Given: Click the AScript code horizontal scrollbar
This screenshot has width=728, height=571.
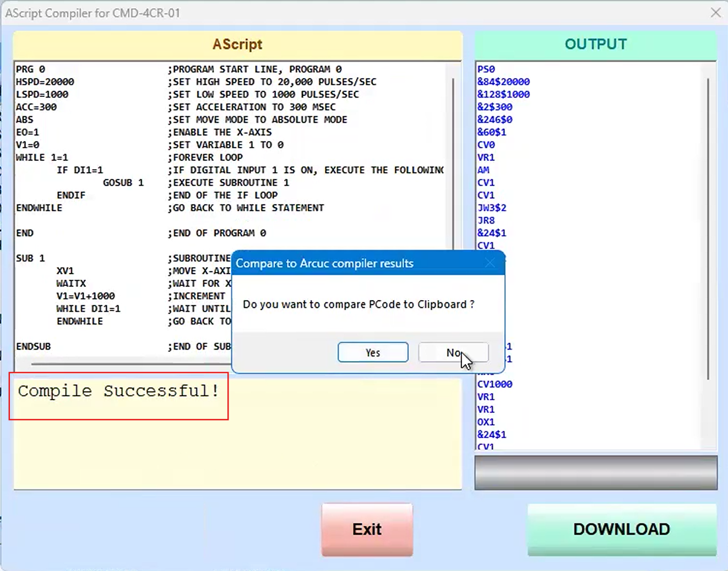Looking at the screenshot, I should coord(132,364).
